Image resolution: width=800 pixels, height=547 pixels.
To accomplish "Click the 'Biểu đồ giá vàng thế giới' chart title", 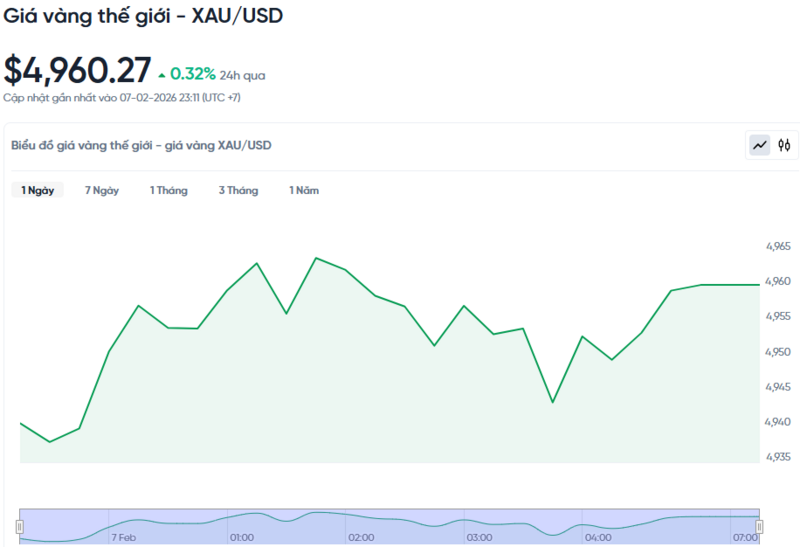I will (141, 145).
